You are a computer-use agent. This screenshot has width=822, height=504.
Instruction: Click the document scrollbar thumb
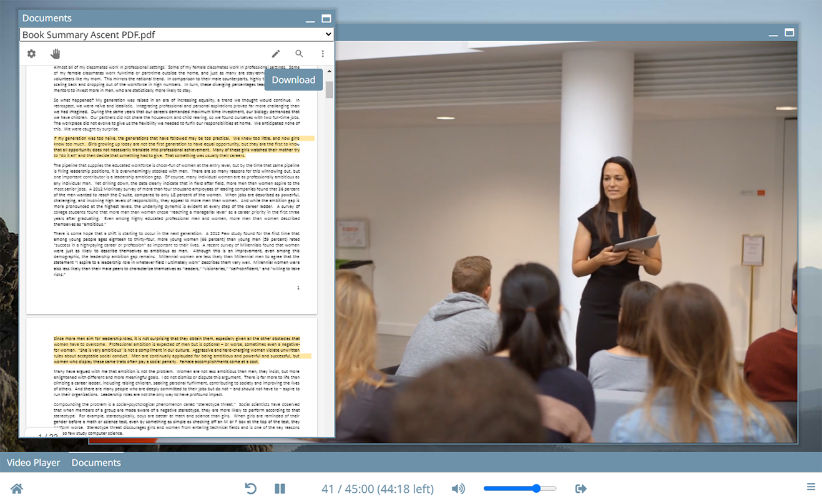(329, 89)
